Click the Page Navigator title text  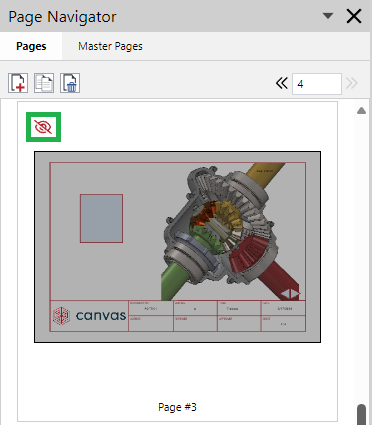[62, 17]
